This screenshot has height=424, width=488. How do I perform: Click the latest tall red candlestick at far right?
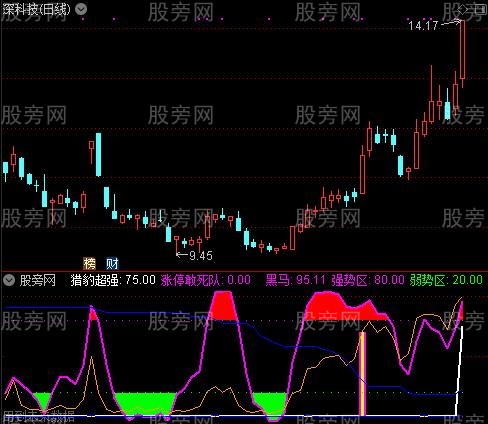pos(462,50)
